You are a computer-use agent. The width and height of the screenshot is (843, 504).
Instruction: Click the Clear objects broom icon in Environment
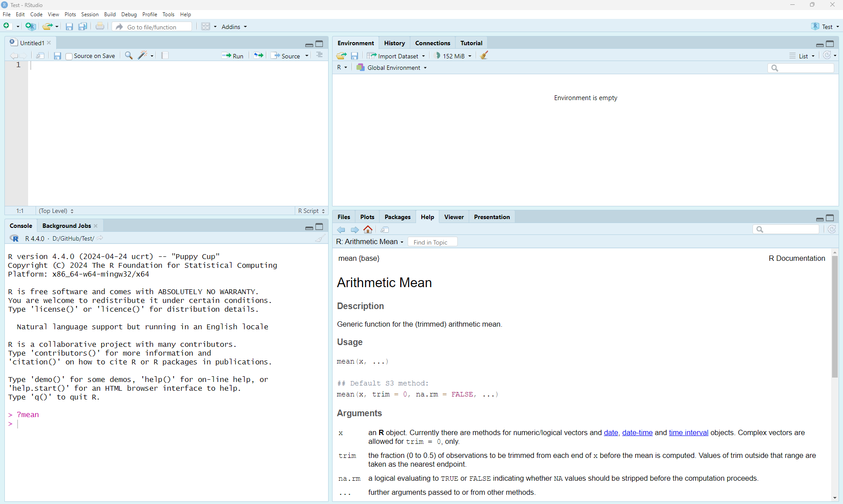click(x=485, y=55)
